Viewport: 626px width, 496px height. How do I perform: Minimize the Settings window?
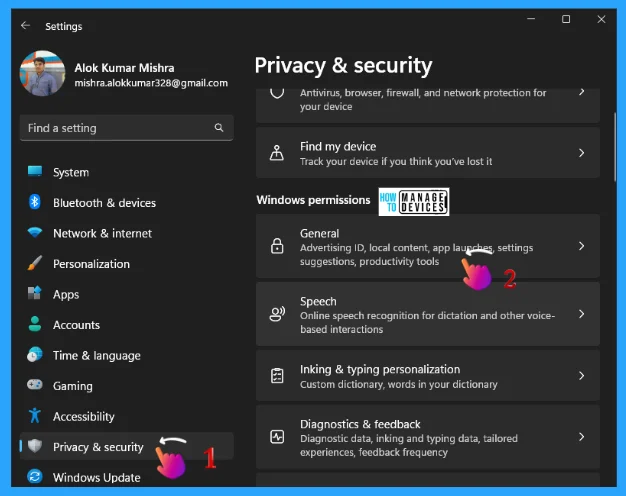531,19
